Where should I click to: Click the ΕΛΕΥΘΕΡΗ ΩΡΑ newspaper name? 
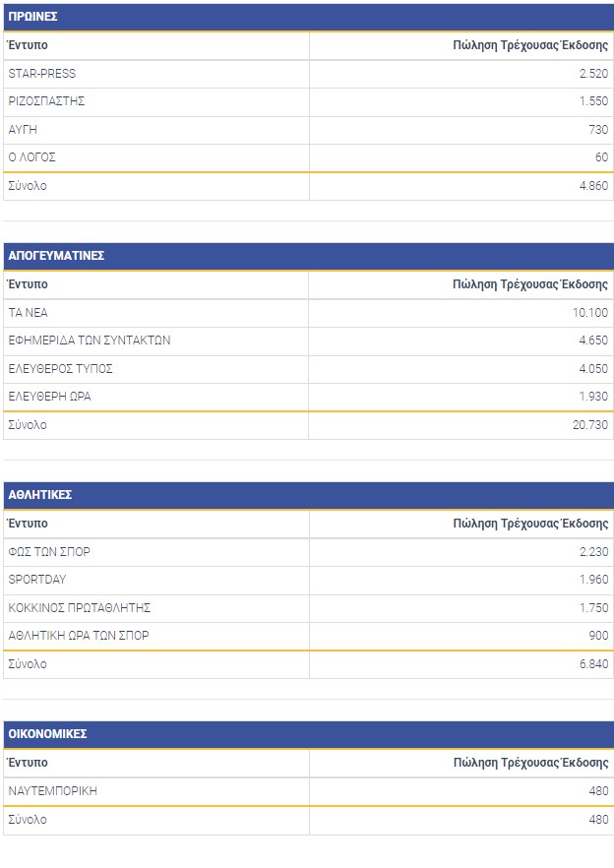click(x=49, y=397)
